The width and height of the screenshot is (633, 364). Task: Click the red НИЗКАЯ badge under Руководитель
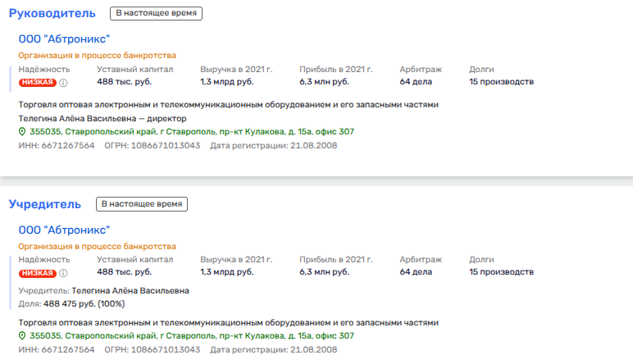click(x=37, y=82)
